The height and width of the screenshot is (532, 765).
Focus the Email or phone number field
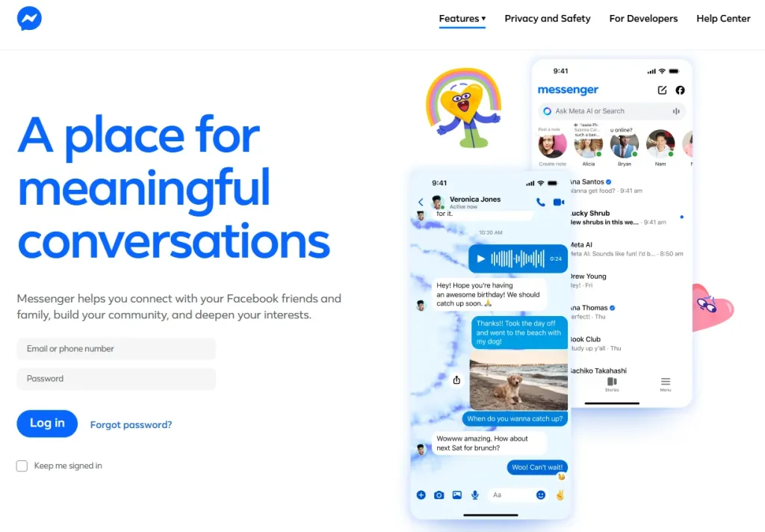coord(116,348)
